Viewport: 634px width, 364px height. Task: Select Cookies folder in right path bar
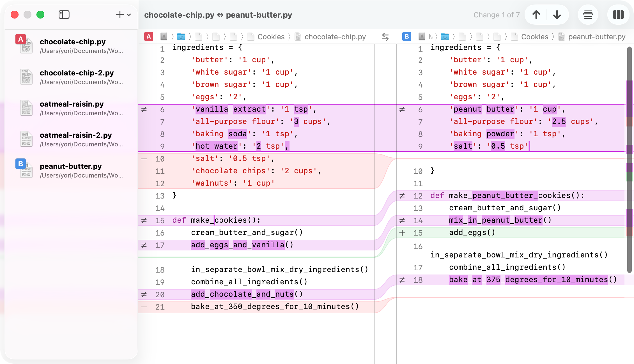pos(535,37)
